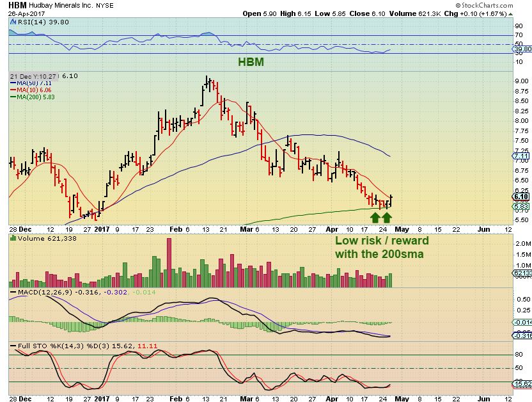Click the 5.83 MA(200) price tag on right axis
The width and height of the screenshot is (532, 402).
521,206
